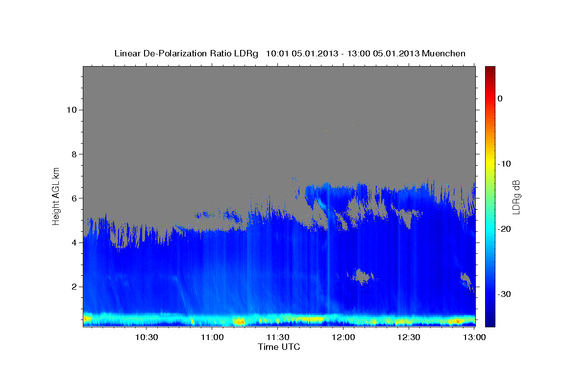The image size is (588, 392).
Task: Click the colorbar value -30
Action: [505, 294]
